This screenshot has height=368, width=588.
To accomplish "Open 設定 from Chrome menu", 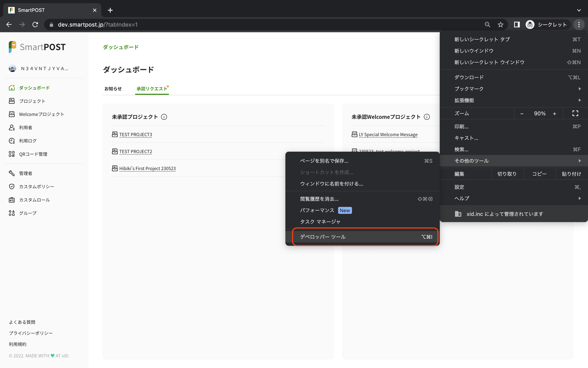I will [x=514, y=187].
